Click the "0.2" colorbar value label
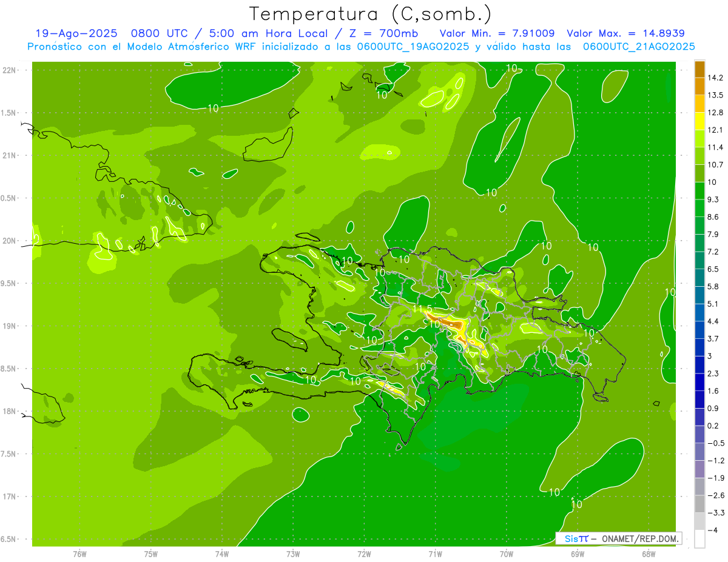Viewport: 728px width, 562px height. [714, 426]
